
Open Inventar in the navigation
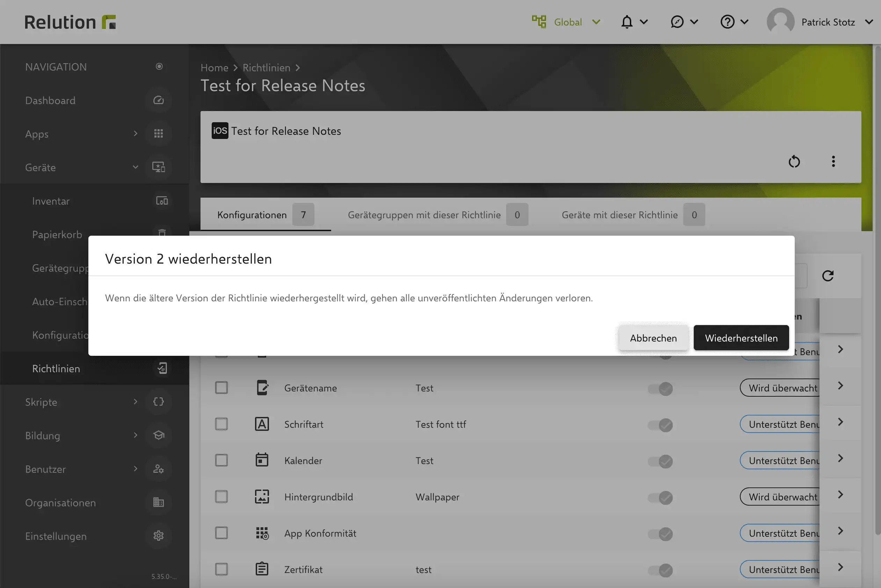51,201
